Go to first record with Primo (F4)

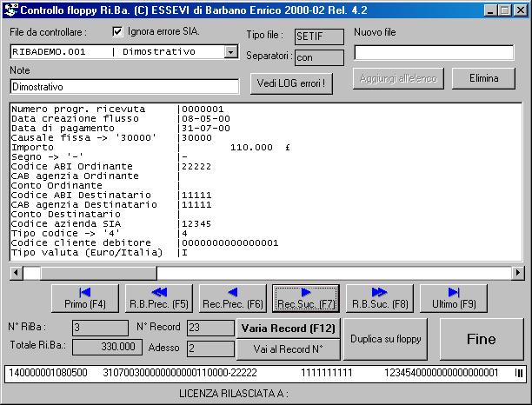[x=85, y=298]
